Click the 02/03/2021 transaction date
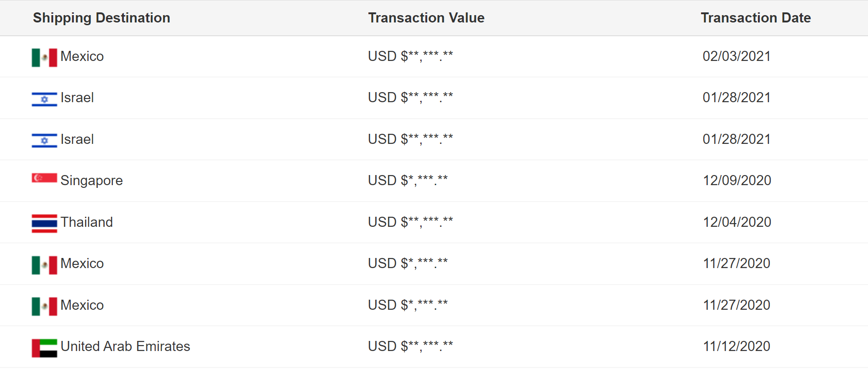 (736, 56)
